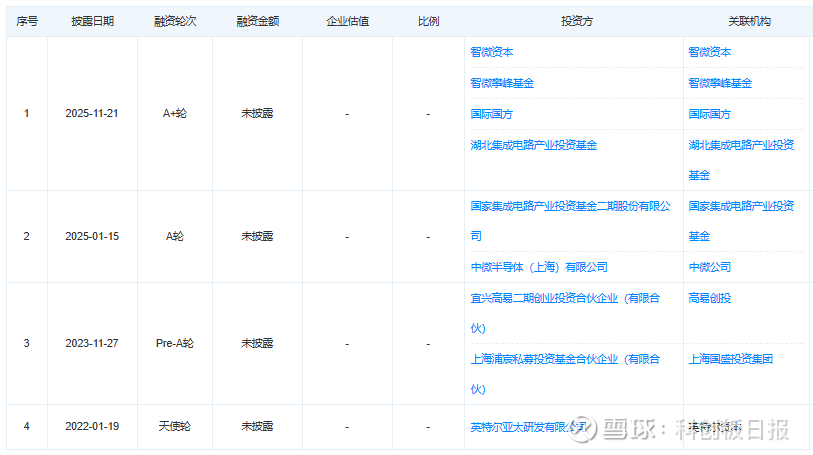Select the 企业估值 column header
This screenshot has height=455, width=813.
tap(347, 21)
